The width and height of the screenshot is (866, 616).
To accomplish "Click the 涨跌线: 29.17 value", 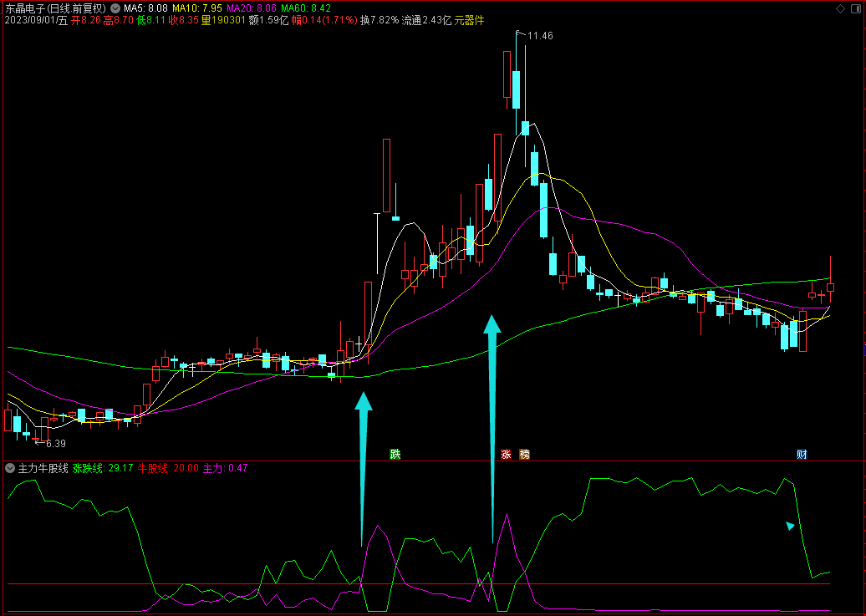I will tap(103, 469).
